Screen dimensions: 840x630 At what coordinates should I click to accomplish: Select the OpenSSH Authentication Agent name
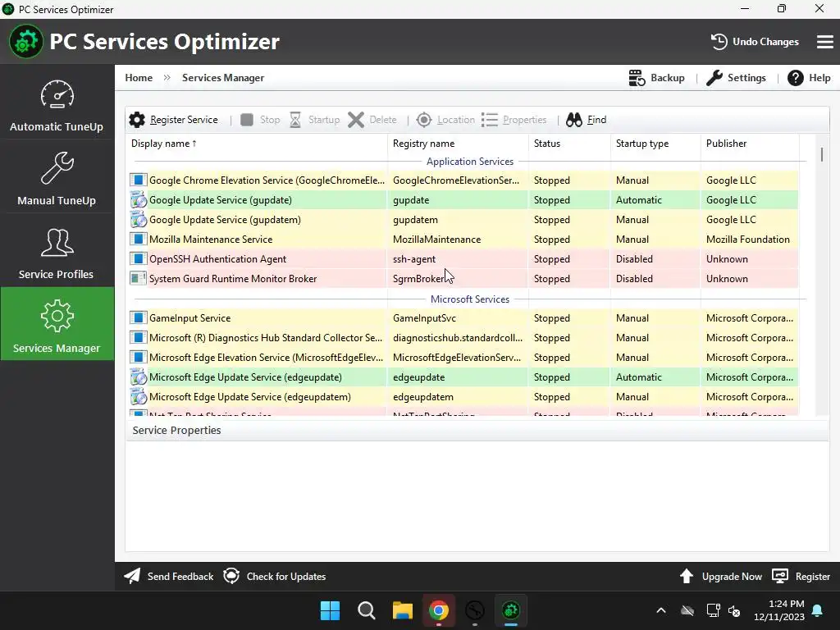click(217, 258)
